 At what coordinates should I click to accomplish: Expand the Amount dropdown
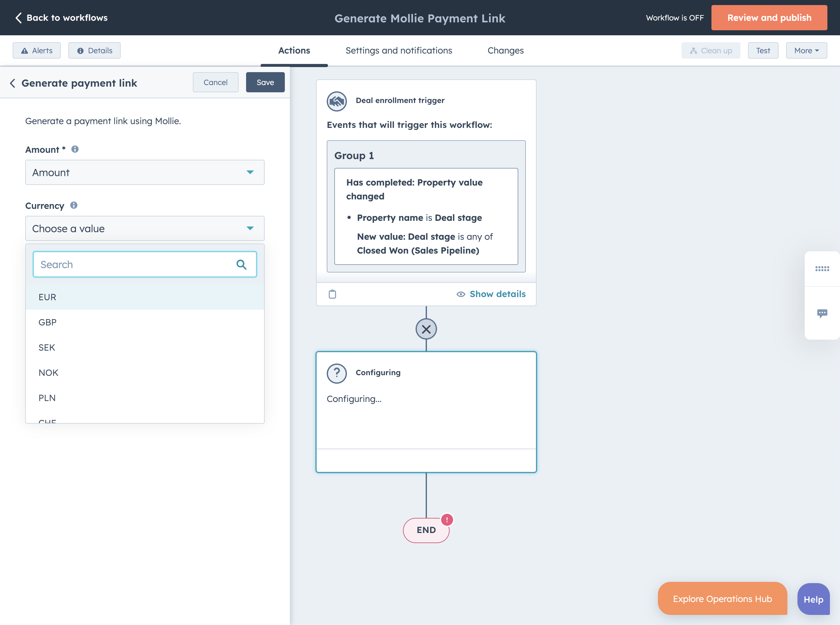145,173
